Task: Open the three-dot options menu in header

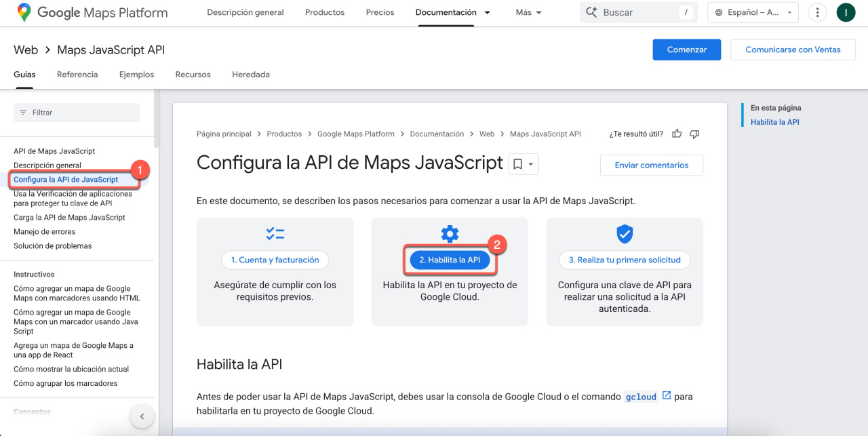Action: click(x=818, y=12)
